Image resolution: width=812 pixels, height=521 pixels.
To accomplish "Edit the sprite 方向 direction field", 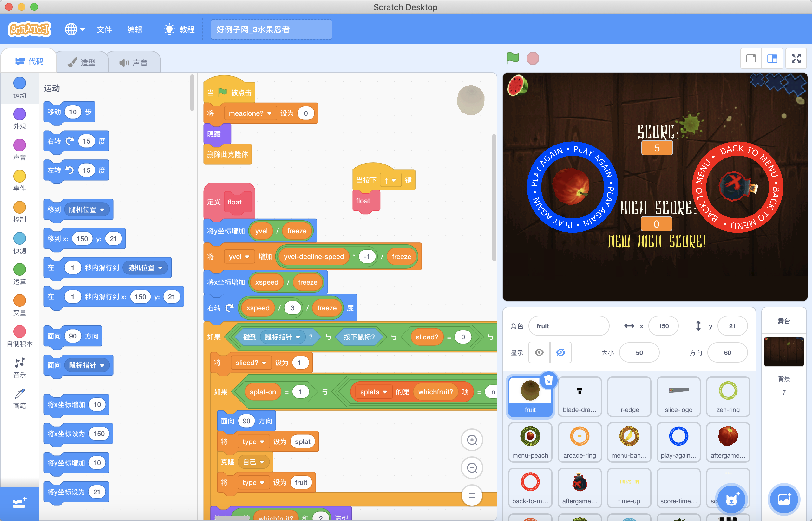I will (x=727, y=352).
